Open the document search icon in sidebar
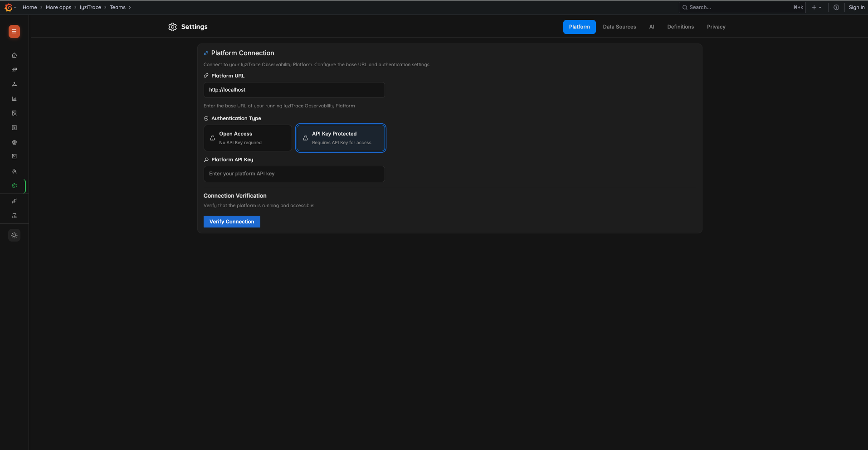Viewport: 868px width, 450px height. (x=14, y=113)
